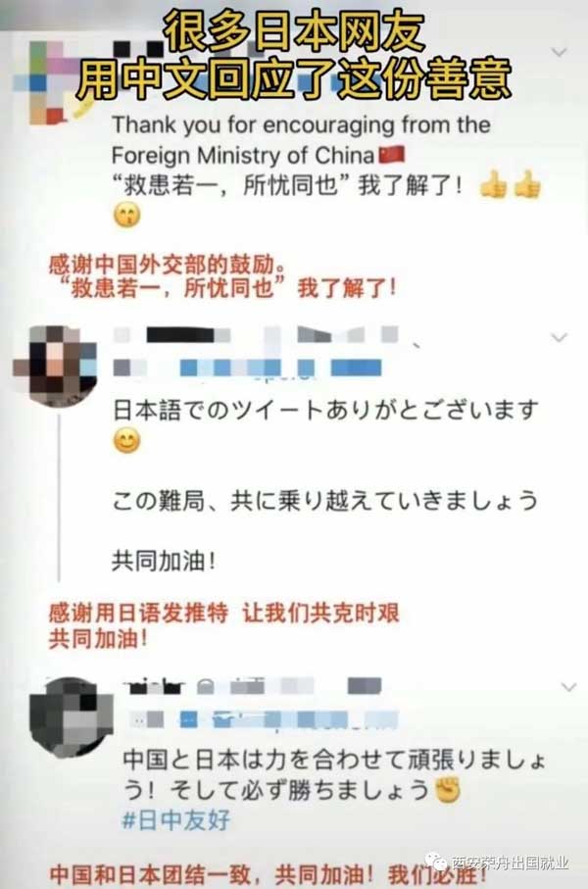Click the WeChat logo in the watermark
The width and height of the screenshot is (588, 889).
click(436, 863)
